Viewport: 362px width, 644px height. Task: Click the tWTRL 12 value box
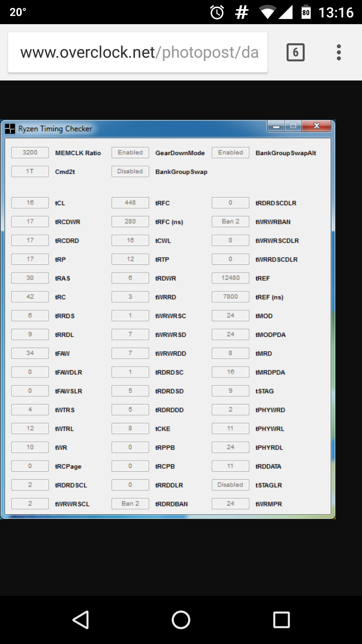pyautogui.click(x=30, y=429)
